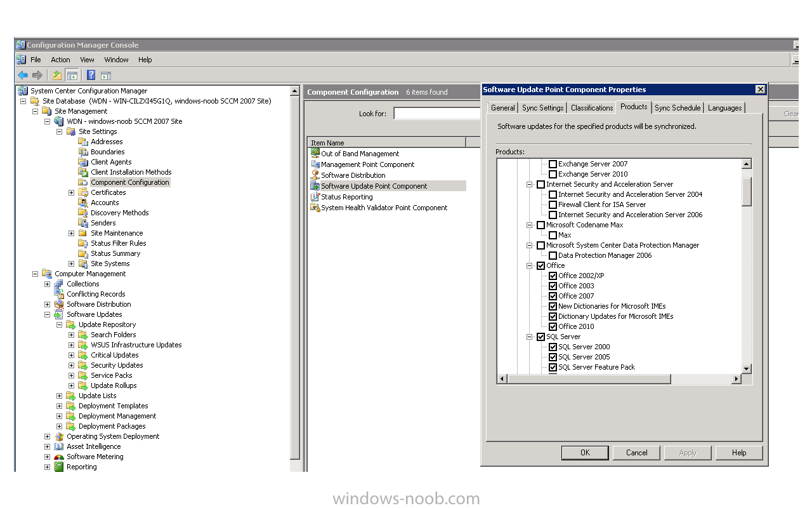Click the Boundaries icon in the tree

click(83, 152)
